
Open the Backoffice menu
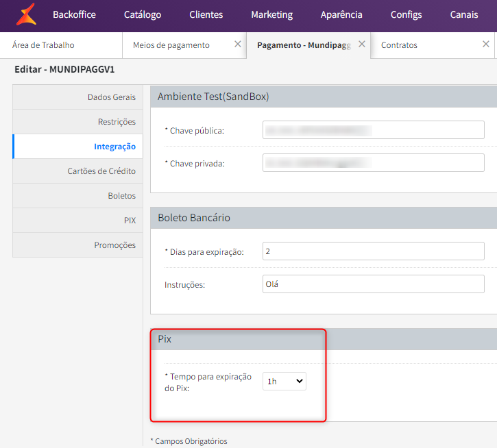point(74,14)
